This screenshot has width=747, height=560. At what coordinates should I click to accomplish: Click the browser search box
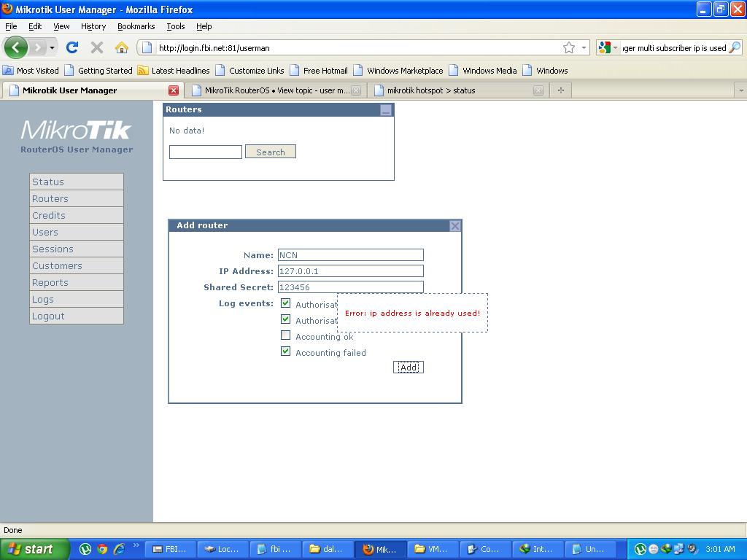[x=673, y=47]
